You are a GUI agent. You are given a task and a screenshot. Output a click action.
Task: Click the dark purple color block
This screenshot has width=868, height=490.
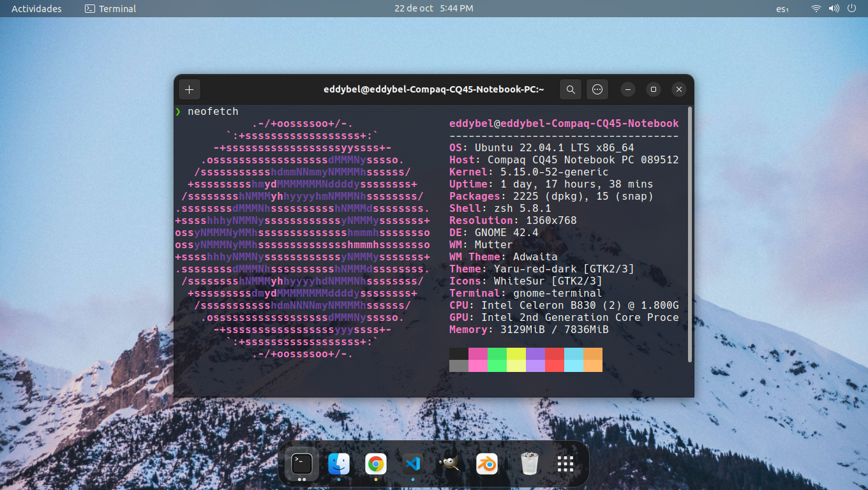[535, 354]
